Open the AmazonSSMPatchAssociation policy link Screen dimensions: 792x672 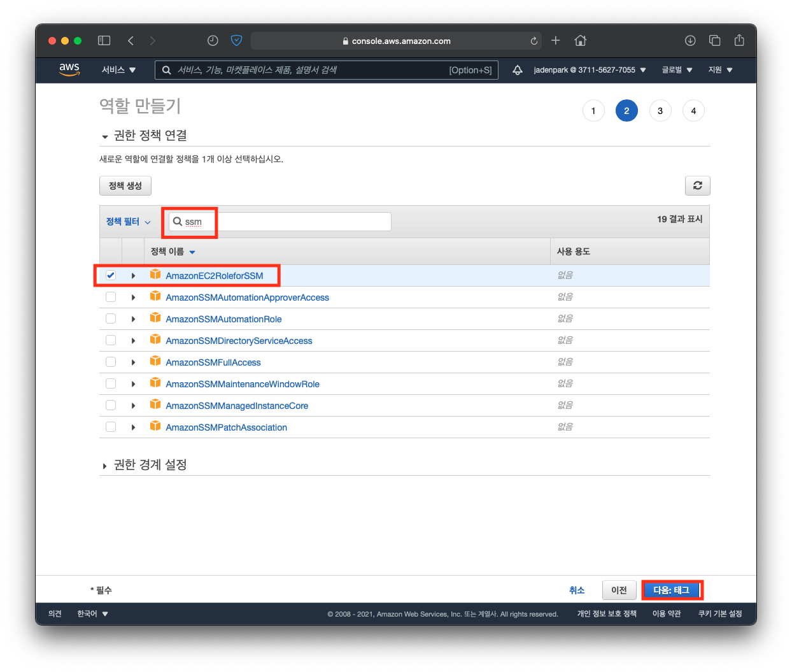[227, 427]
